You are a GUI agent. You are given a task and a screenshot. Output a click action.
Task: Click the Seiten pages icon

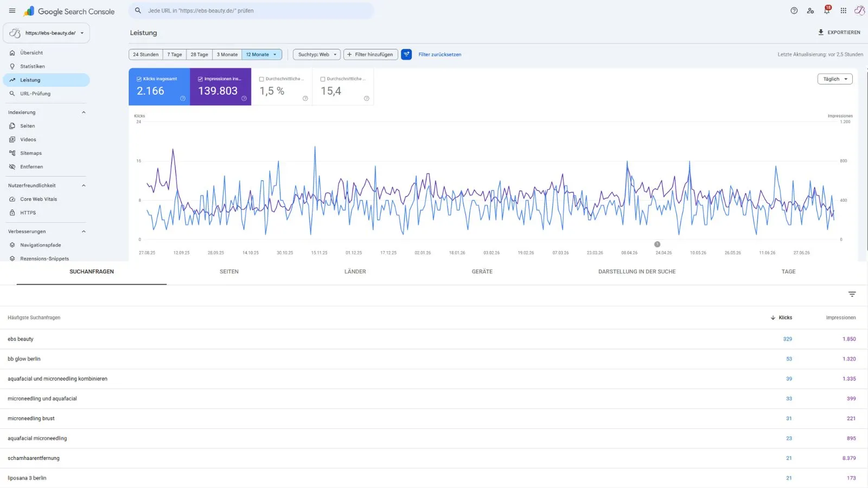point(12,126)
